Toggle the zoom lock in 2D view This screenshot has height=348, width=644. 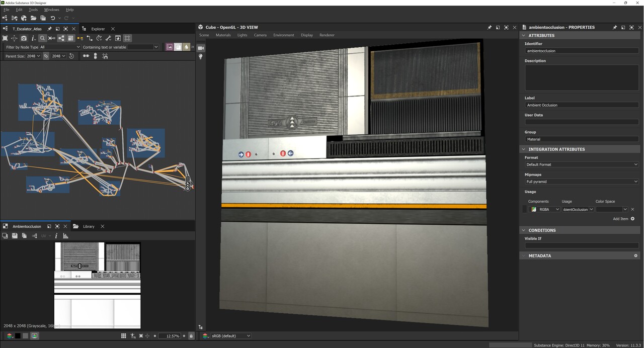coord(191,336)
